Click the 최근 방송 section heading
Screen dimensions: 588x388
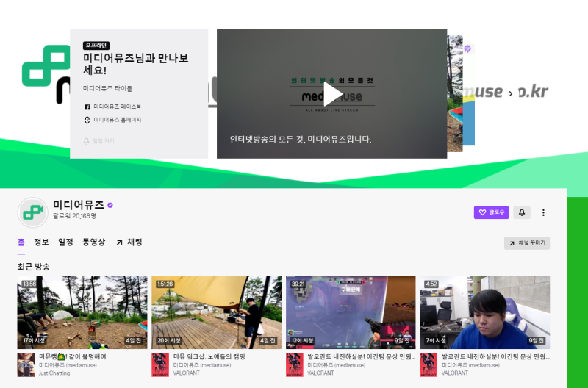point(33,267)
